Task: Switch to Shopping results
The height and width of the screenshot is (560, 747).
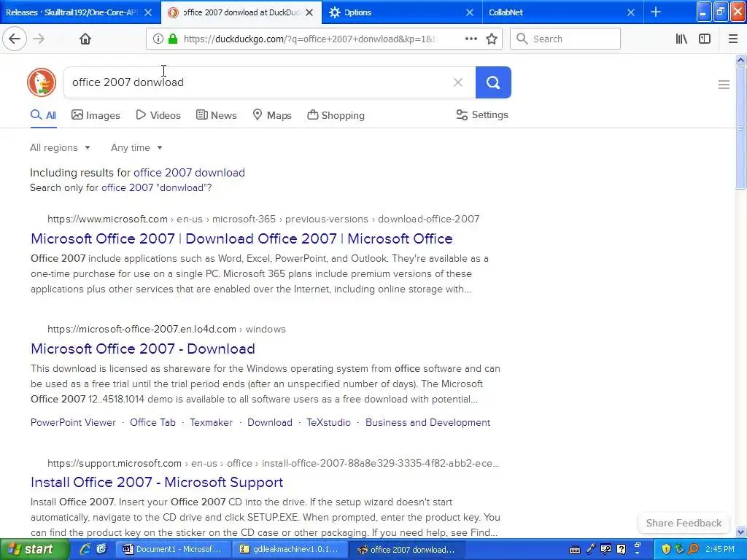Action: tap(336, 115)
